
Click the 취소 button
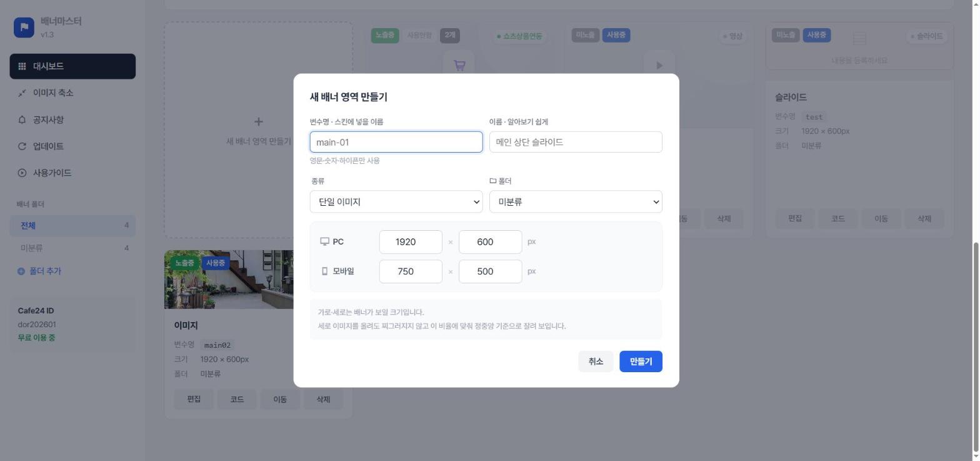[596, 362]
